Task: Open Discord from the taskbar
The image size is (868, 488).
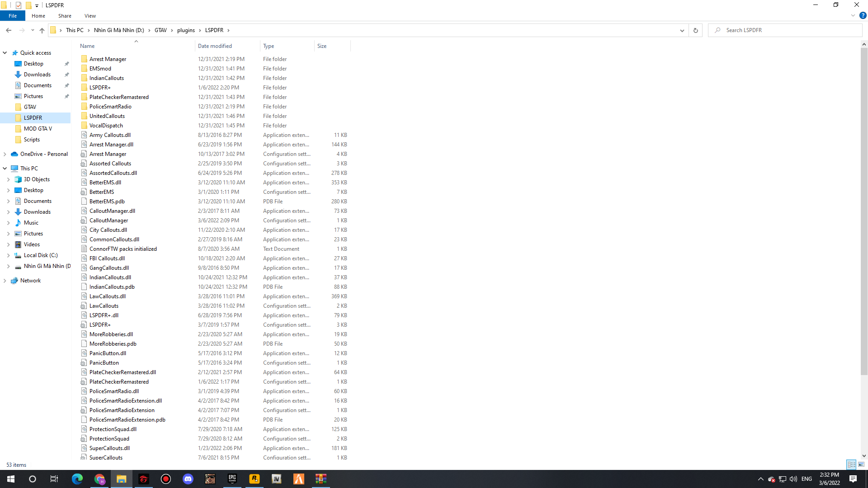Action: click(x=188, y=479)
